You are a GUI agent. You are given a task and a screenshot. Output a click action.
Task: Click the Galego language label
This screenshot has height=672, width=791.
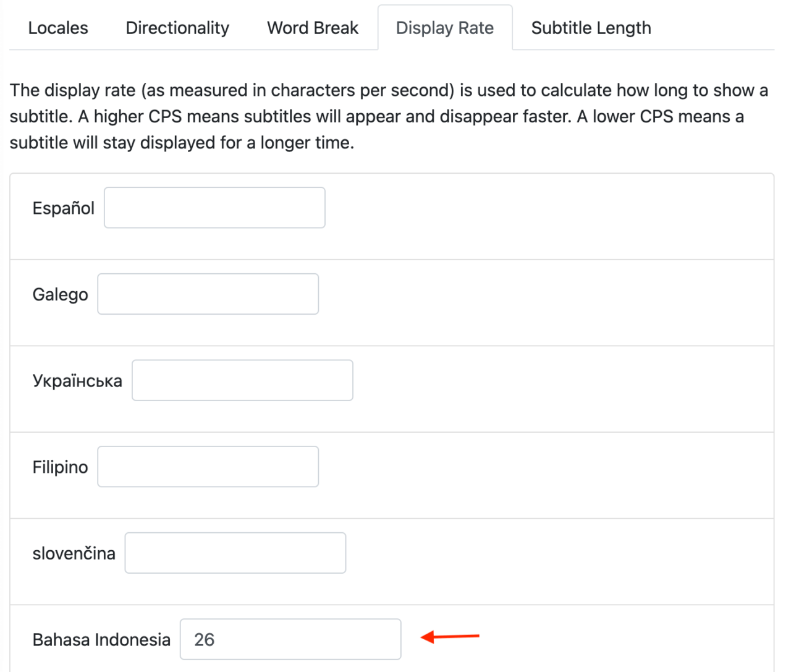pos(60,294)
